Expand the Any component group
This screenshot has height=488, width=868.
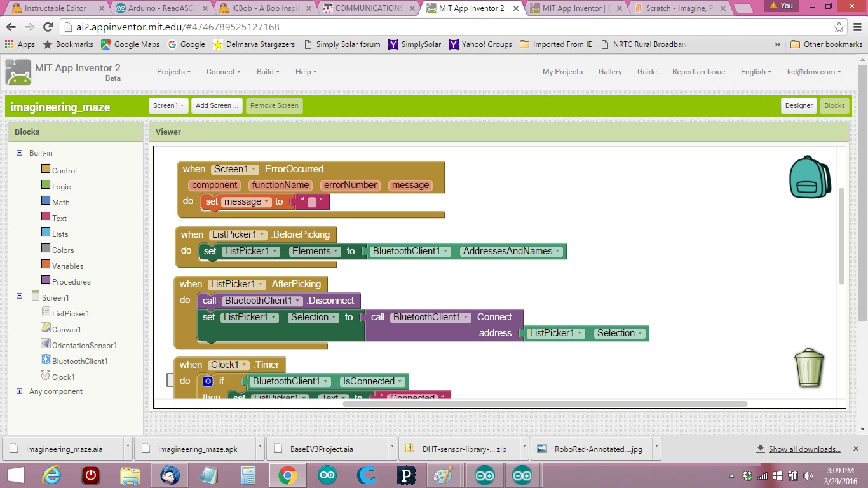19,391
